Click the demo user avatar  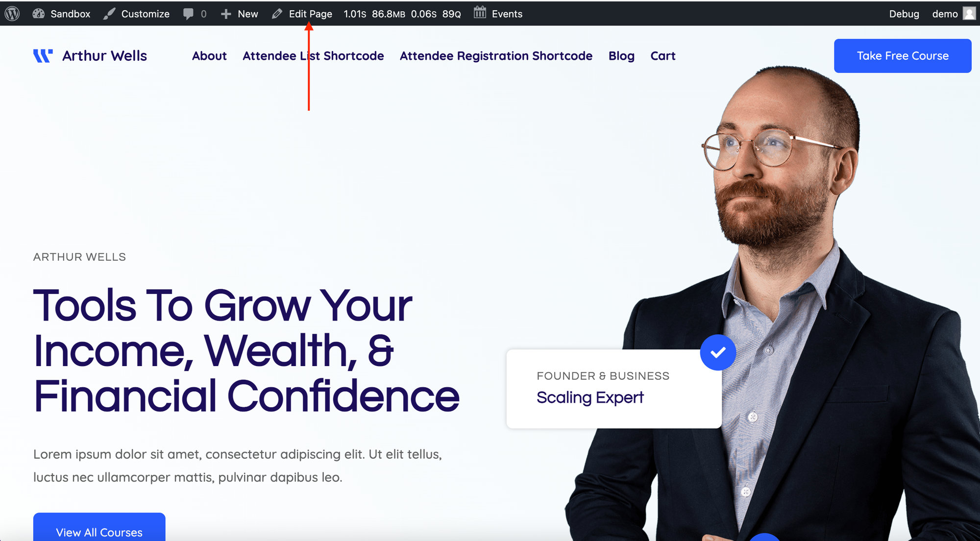(x=969, y=13)
